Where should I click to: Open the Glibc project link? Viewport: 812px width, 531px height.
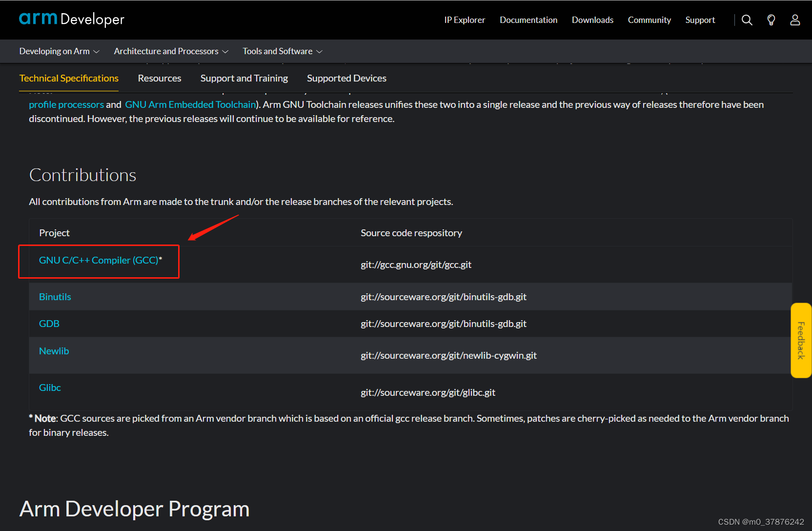point(50,388)
